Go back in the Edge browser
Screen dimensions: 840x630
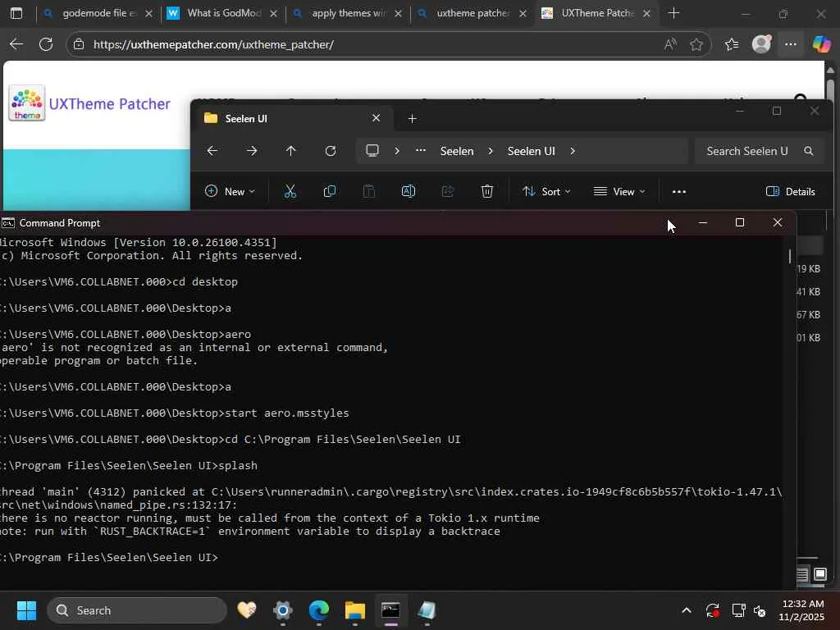(16, 44)
